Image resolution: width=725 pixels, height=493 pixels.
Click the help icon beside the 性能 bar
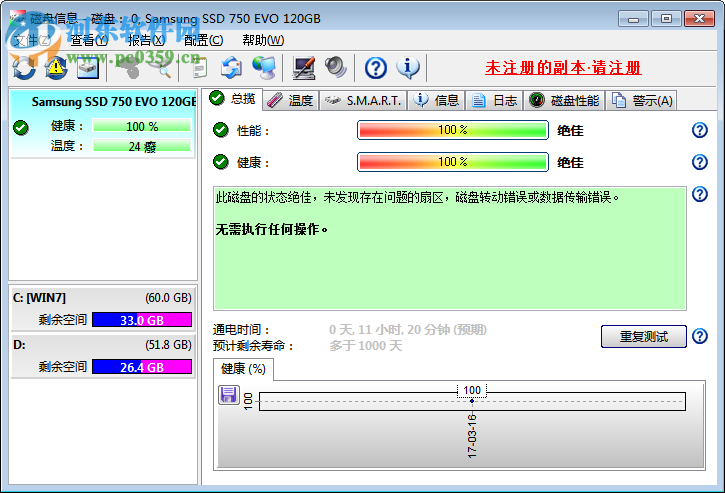(700, 130)
